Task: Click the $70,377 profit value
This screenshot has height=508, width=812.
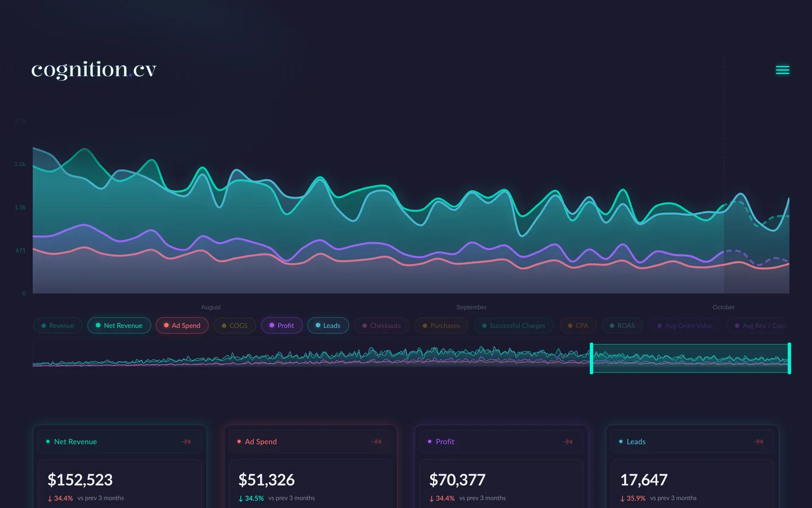Action: coord(457,480)
